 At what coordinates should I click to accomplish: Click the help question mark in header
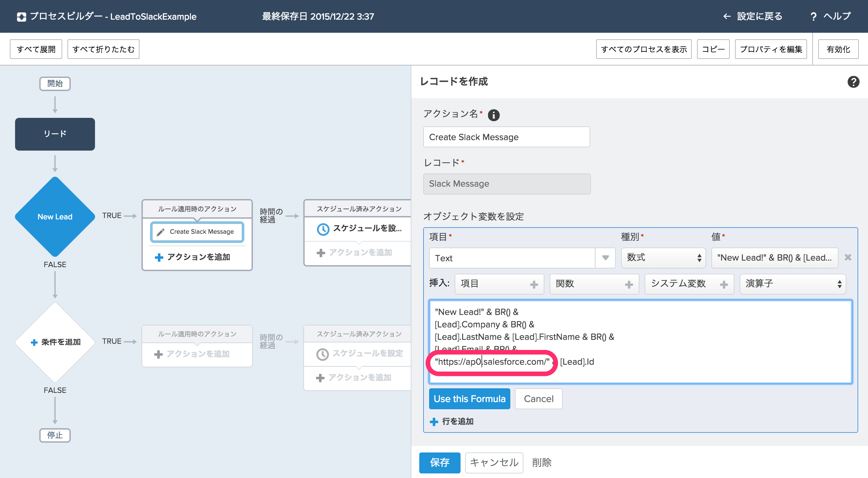tap(813, 16)
